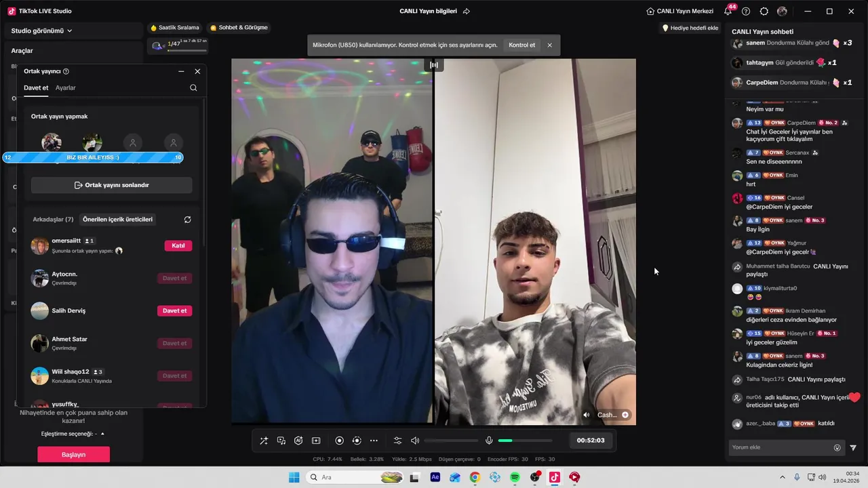868x488 pixels.
Task: Open the settings gear in title bar
Action: tap(764, 12)
